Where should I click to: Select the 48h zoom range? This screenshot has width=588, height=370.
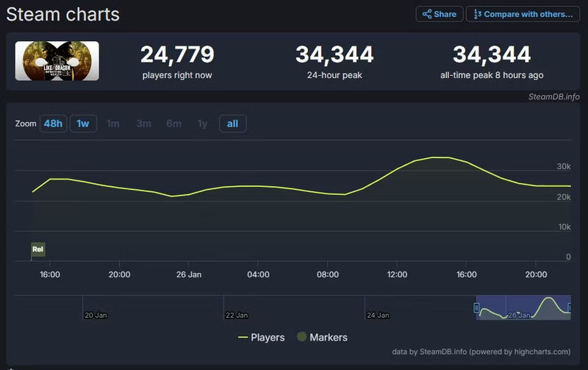53,124
